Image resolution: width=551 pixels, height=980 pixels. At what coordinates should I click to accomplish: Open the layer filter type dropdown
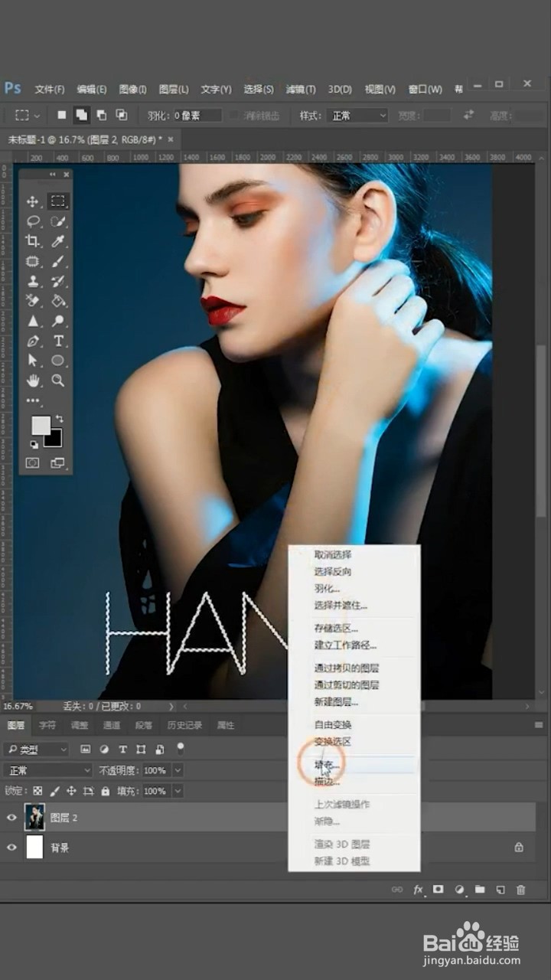click(x=36, y=750)
